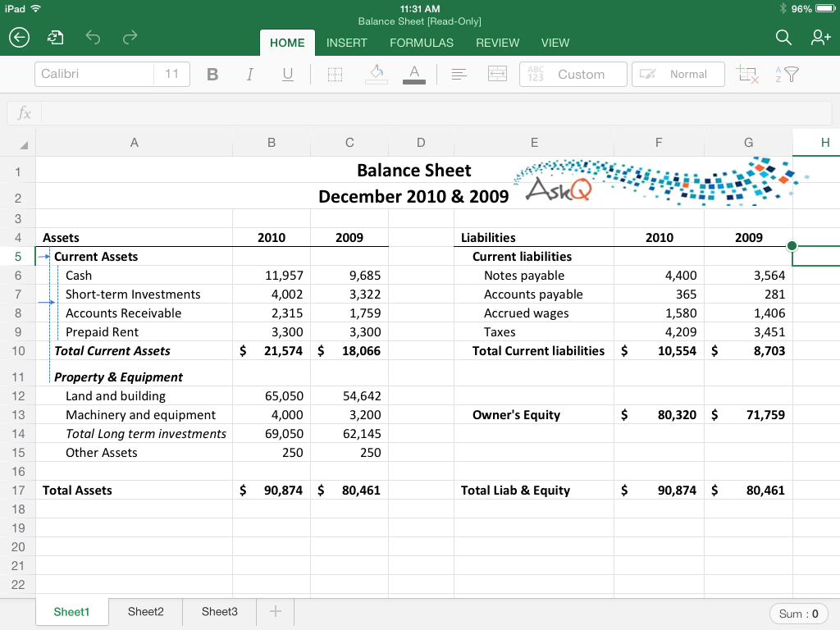The height and width of the screenshot is (630, 840).
Task: Open sort and filter icon
Action: tap(786, 75)
